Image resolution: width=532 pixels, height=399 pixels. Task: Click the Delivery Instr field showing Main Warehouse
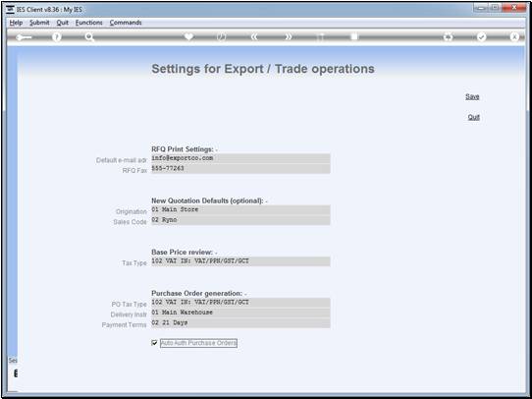point(240,313)
